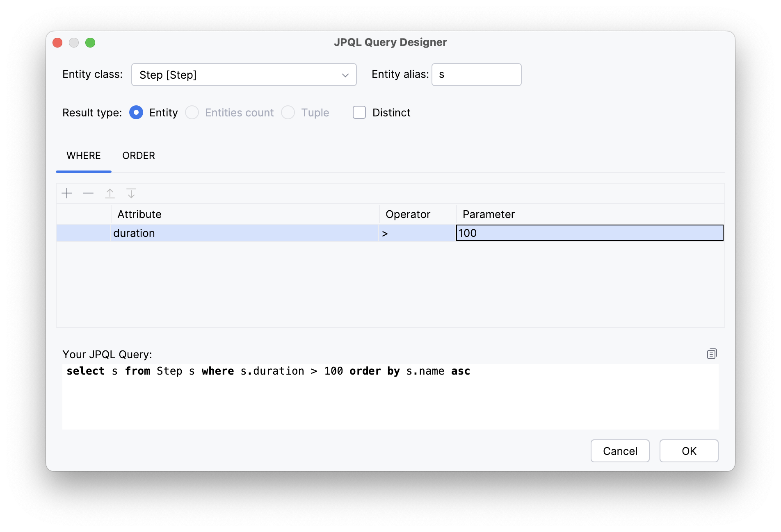Edit the Parameter cell containing 100

pos(589,233)
